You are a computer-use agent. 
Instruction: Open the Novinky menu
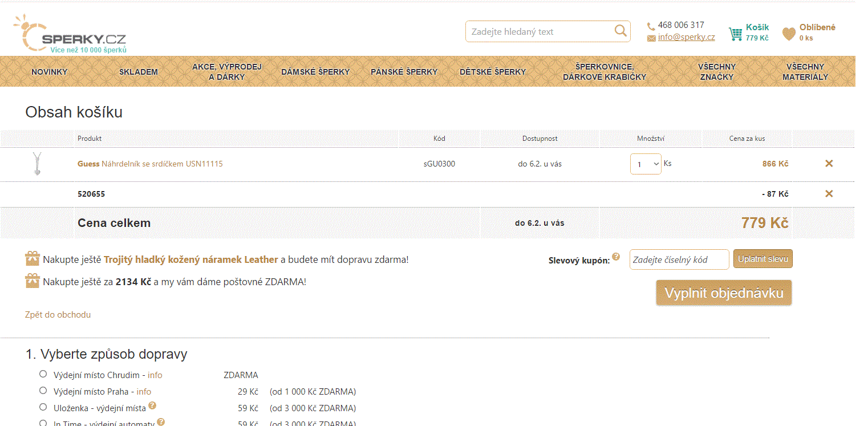pyautogui.click(x=50, y=72)
